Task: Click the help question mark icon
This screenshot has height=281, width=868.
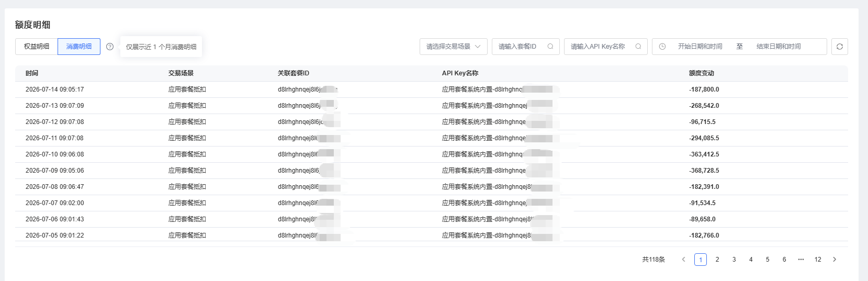Action: (110, 47)
